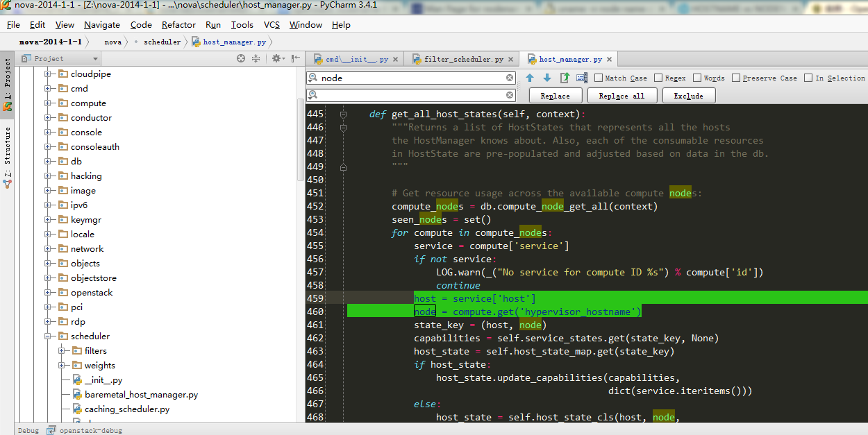This screenshot has height=435, width=868.
Task: Click the collapse all icon in Project panel
Action: point(256,59)
